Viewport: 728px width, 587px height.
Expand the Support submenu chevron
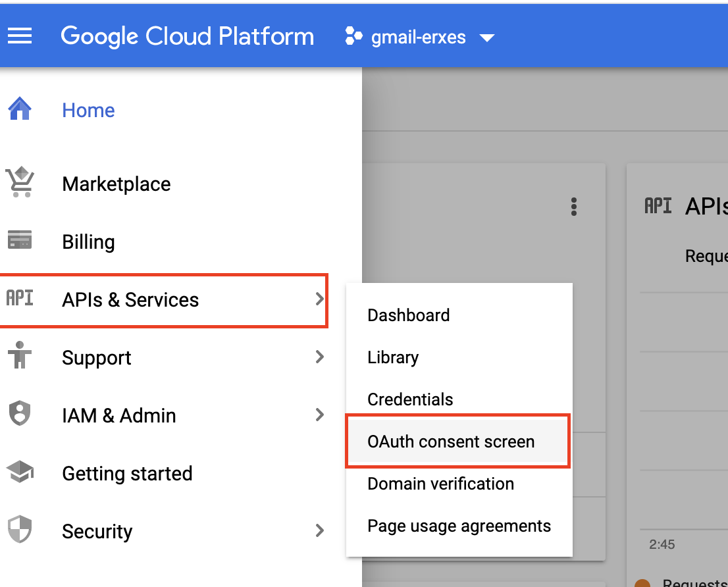click(320, 357)
